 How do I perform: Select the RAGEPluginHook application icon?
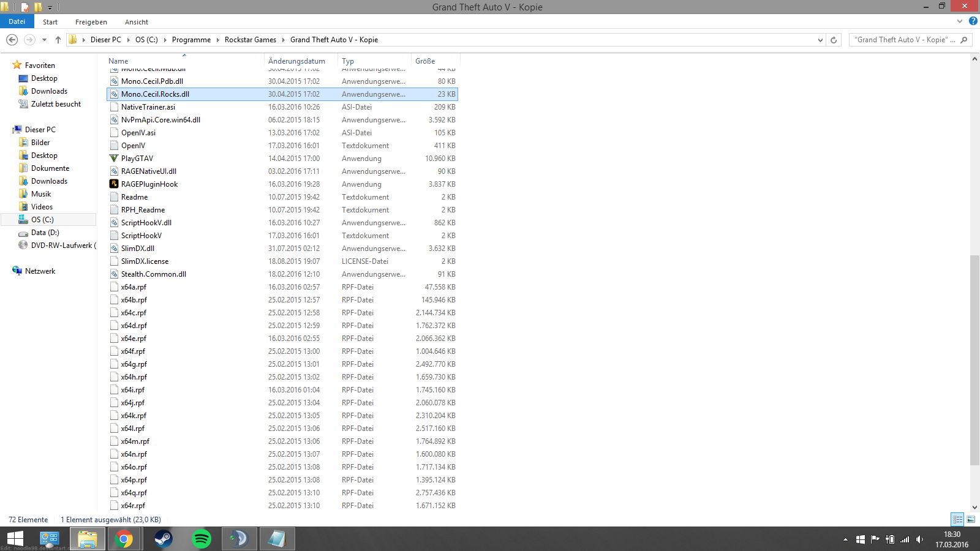pyautogui.click(x=114, y=184)
